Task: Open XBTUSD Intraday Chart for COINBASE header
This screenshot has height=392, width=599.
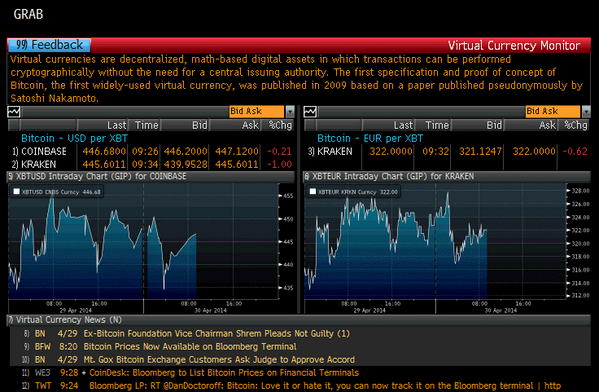Action: 151,177
